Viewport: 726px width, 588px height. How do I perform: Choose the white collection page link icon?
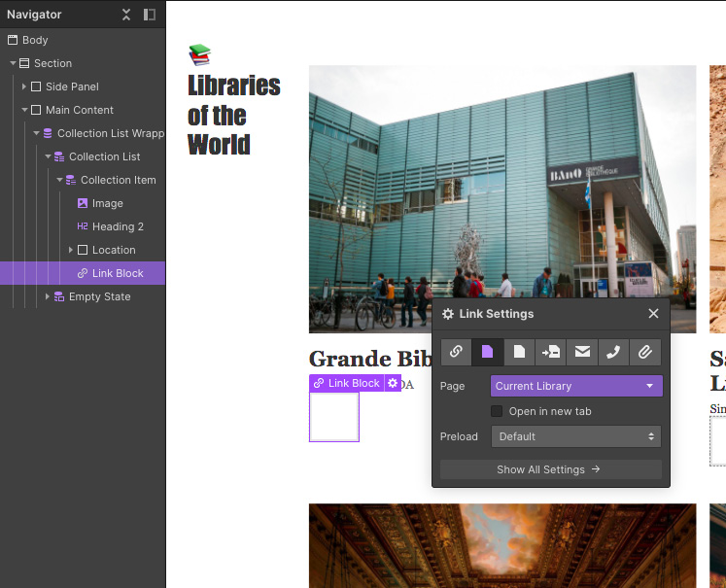click(x=519, y=352)
